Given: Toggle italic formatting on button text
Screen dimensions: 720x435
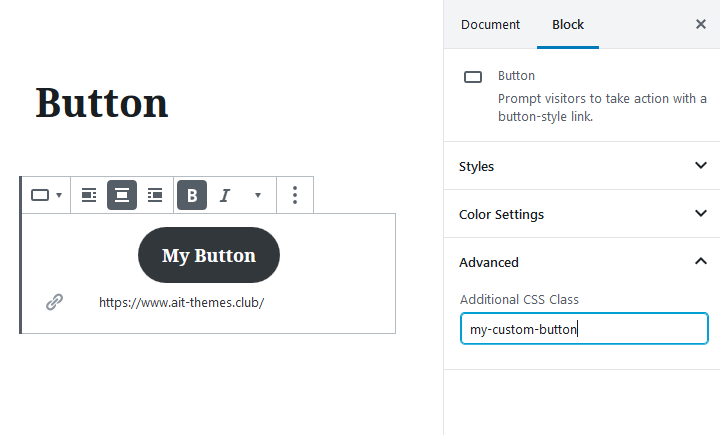Looking at the screenshot, I should pyautogui.click(x=225, y=195).
